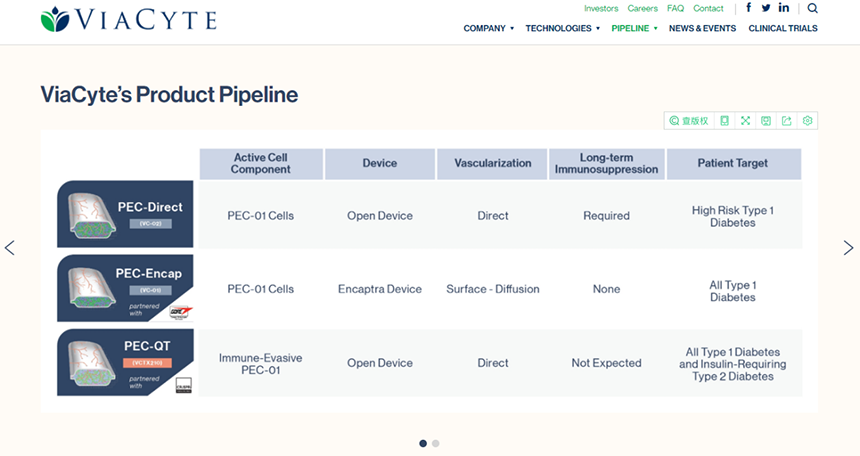The height and width of the screenshot is (456, 860).
Task: Expand image to fullscreen with arrows icon
Action: pos(745,121)
